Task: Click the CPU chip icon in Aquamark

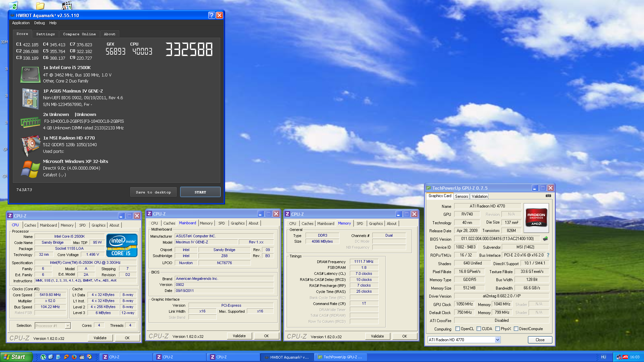Action: point(30,74)
